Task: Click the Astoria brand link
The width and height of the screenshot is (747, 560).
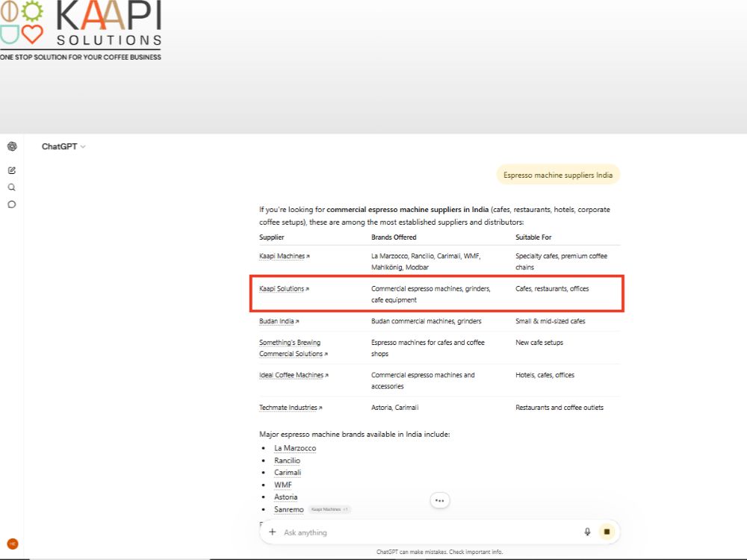Action: (x=286, y=497)
